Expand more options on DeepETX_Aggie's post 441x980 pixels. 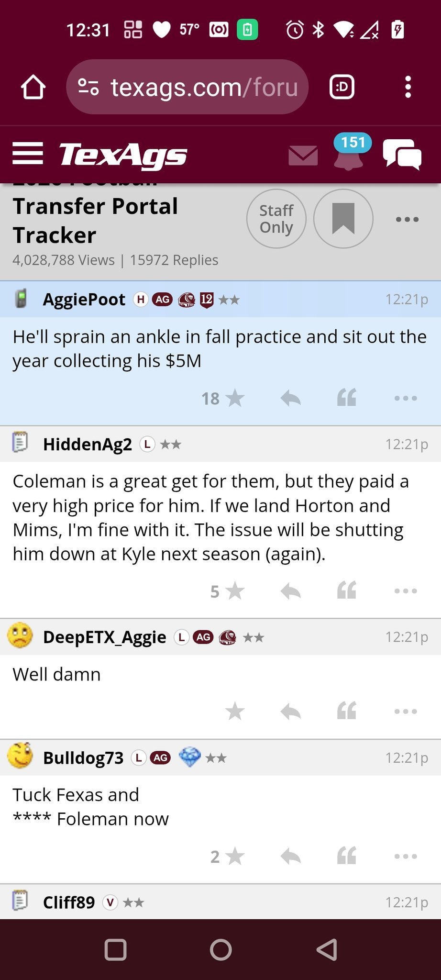[x=406, y=712]
